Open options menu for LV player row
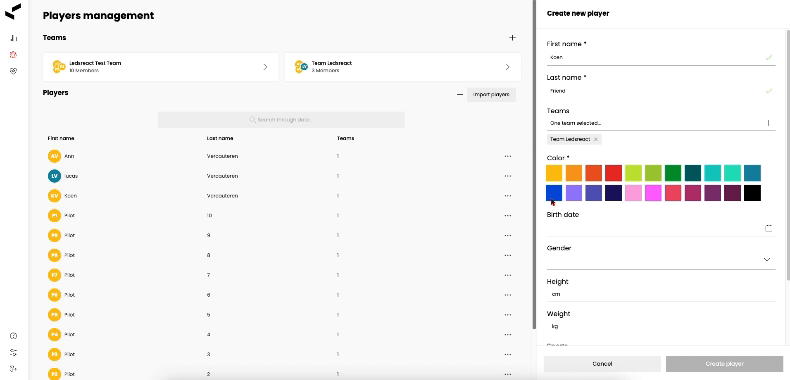Viewport: 790px width, 380px height. [507, 176]
